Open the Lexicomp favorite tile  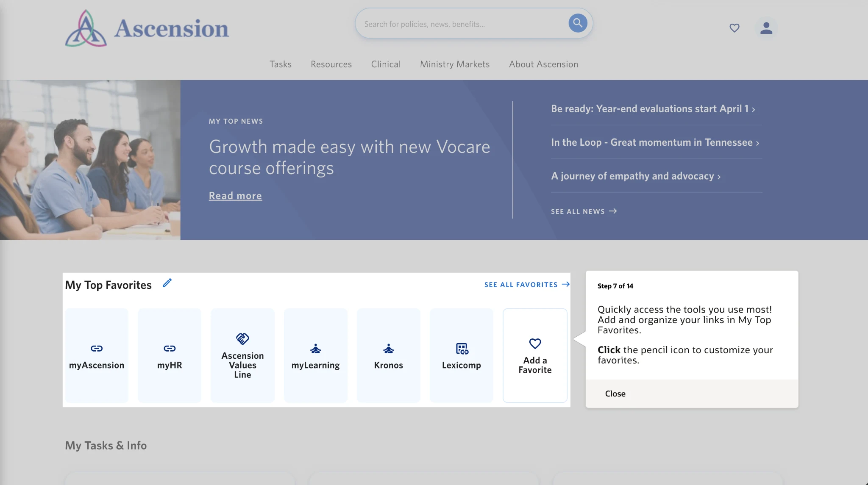[x=462, y=355]
